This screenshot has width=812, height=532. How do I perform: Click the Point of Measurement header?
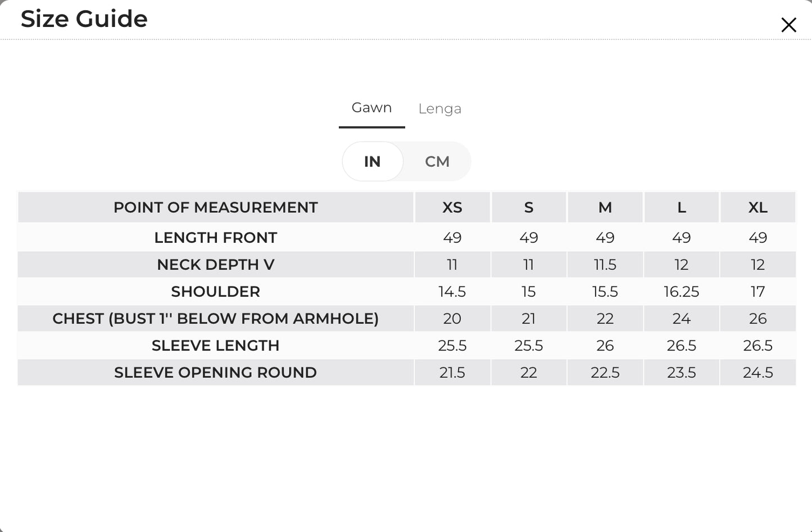(216, 208)
